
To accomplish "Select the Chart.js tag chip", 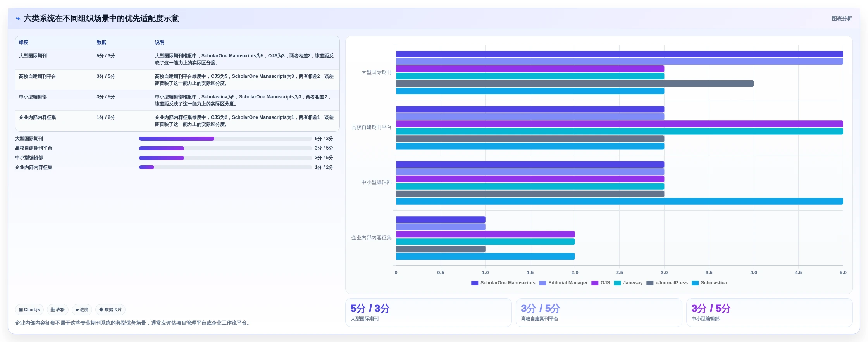I will pyautogui.click(x=29, y=310).
